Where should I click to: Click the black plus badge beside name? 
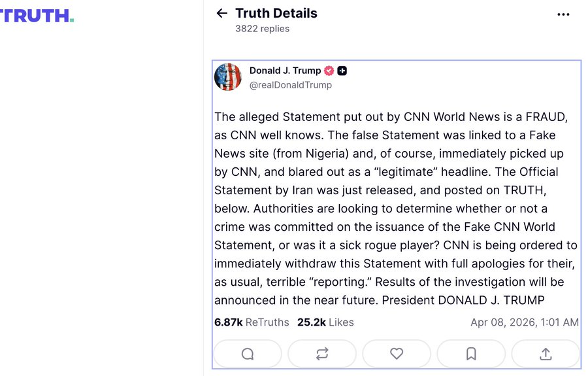point(342,71)
